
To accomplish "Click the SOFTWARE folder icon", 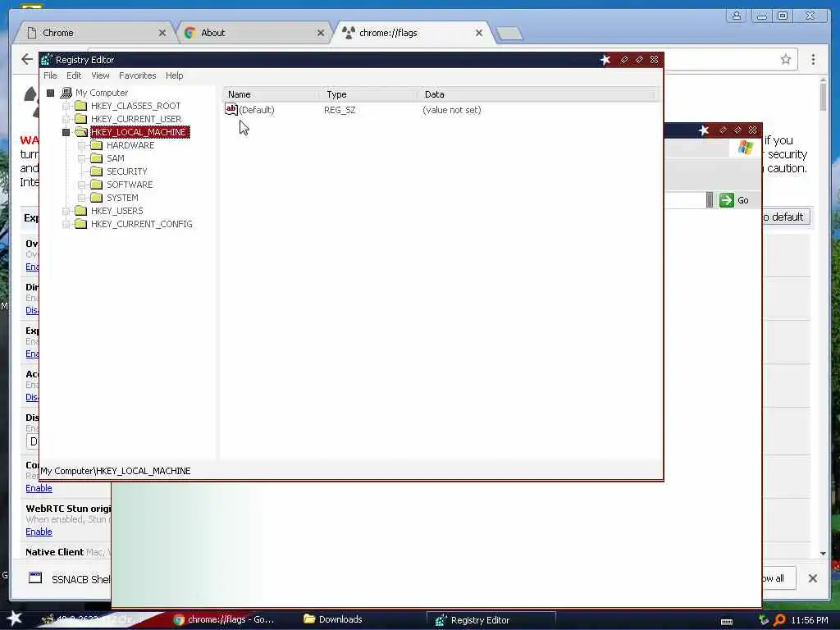I will [97, 185].
